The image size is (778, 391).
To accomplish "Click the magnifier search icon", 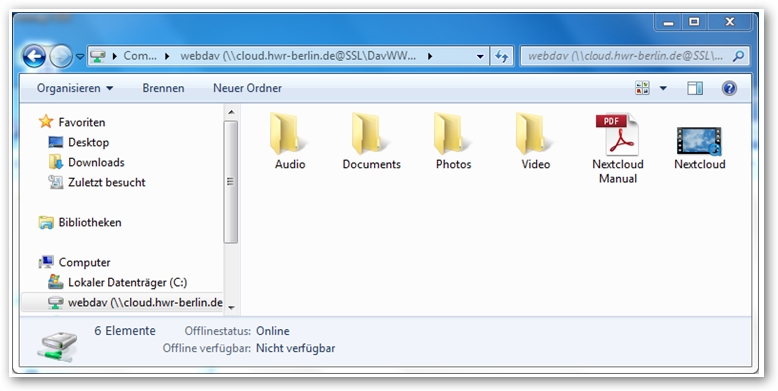I will (x=738, y=56).
